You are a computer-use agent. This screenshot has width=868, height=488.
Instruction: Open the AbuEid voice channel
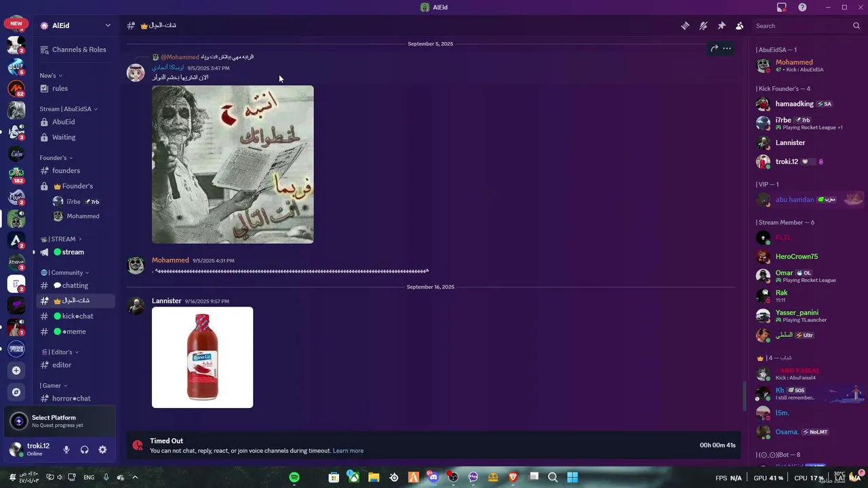tap(75, 122)
